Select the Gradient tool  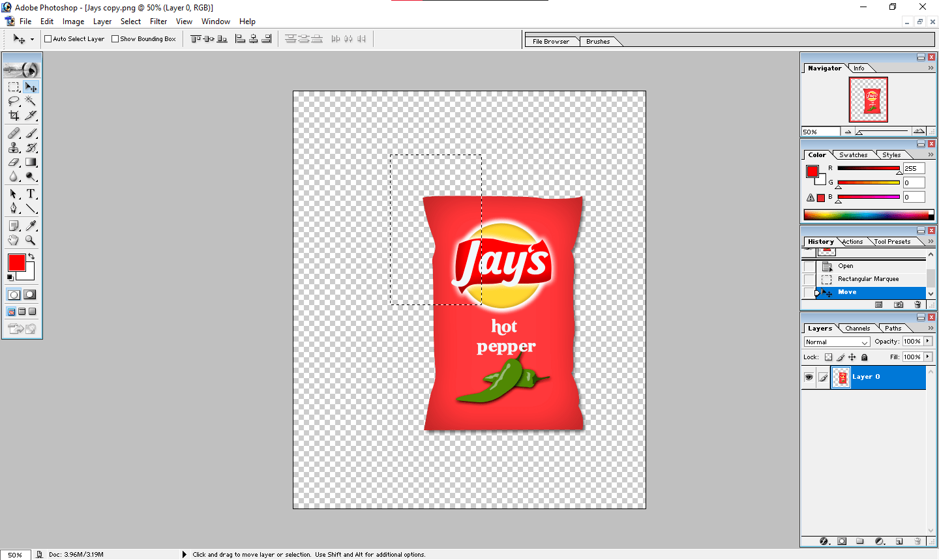pos(31,162)
